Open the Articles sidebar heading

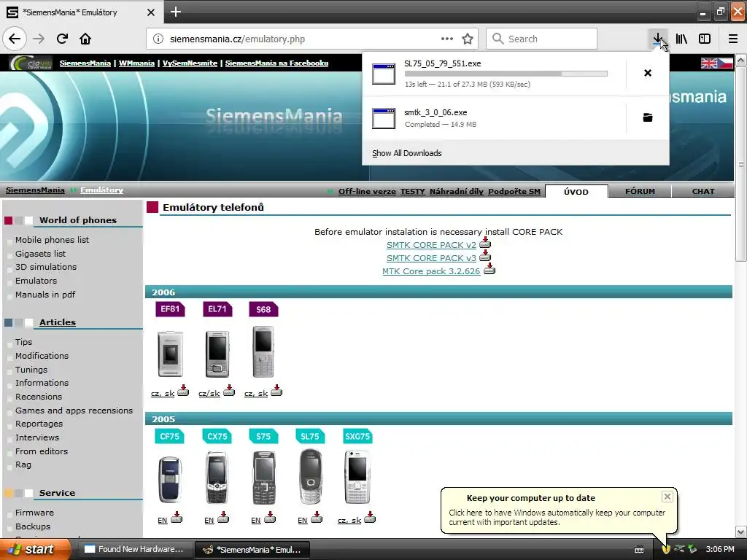point(58,322)
